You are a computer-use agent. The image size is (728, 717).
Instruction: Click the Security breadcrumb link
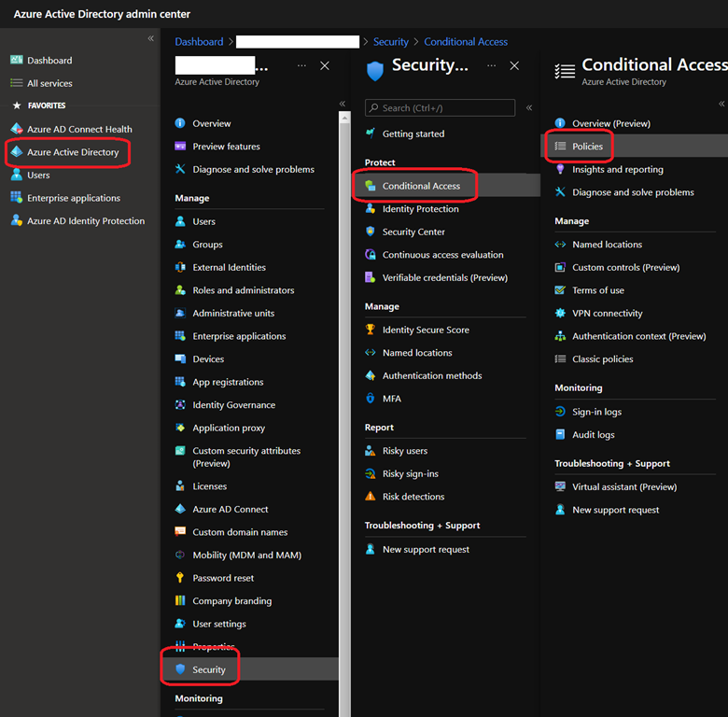click(390, 42)
